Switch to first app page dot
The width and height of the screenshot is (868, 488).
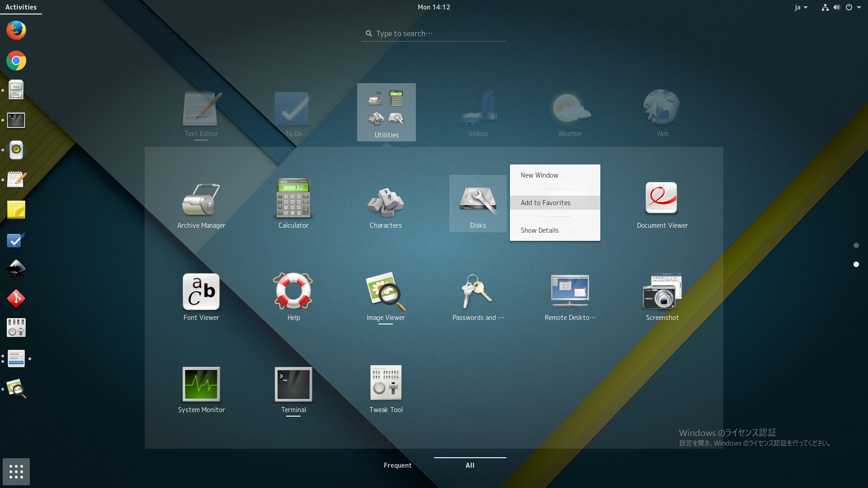[856, 245]
